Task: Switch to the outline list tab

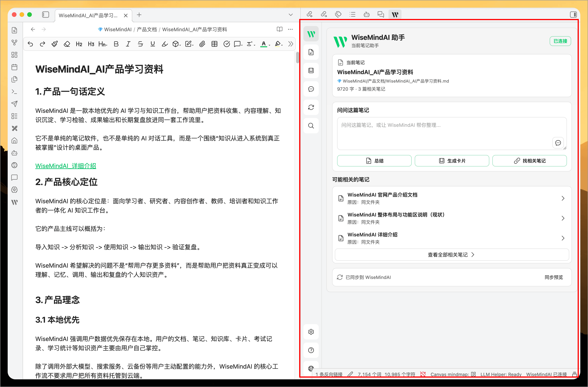Action: (352, 15)
